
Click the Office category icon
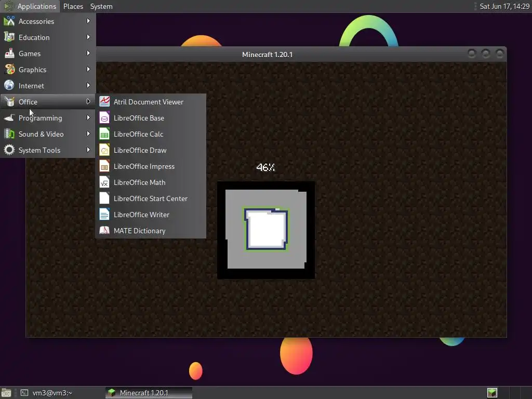pos(9,102)
